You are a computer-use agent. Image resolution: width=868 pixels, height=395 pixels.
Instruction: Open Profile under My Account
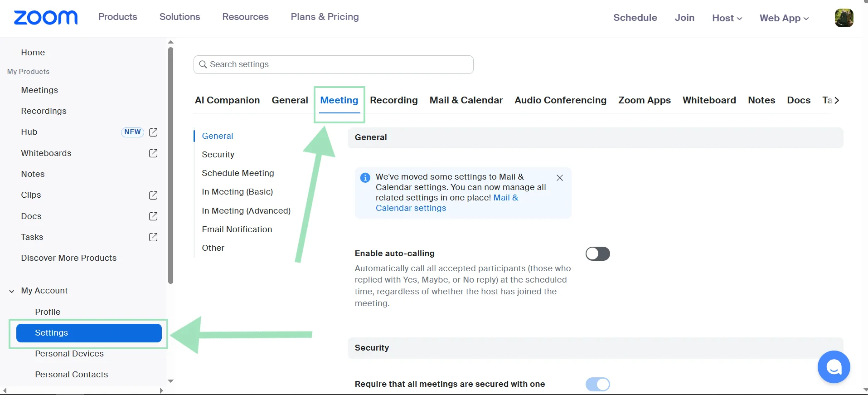[48, 312]
